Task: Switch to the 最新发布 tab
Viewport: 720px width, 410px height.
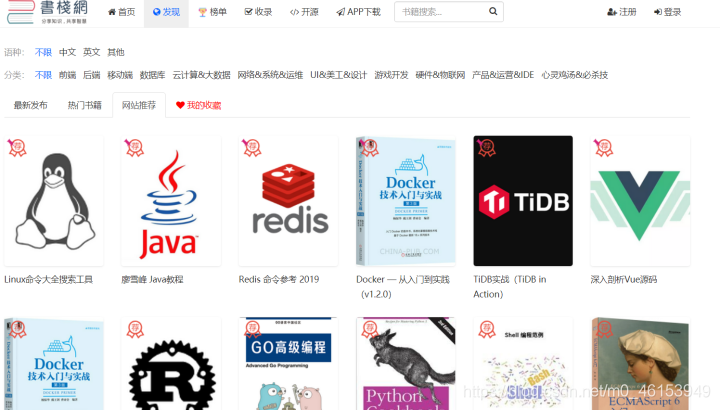Action: (x=30, y=105)
